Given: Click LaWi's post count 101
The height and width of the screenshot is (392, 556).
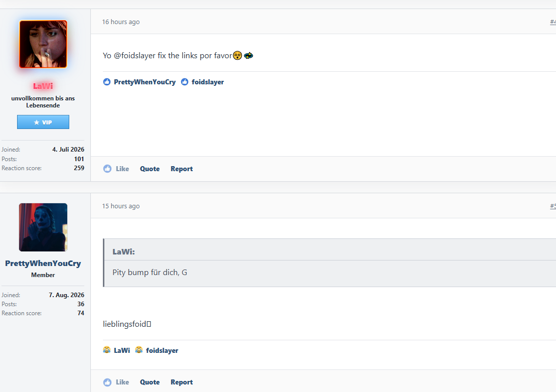Looking at the screenshot, I should [x=79, y=159].
